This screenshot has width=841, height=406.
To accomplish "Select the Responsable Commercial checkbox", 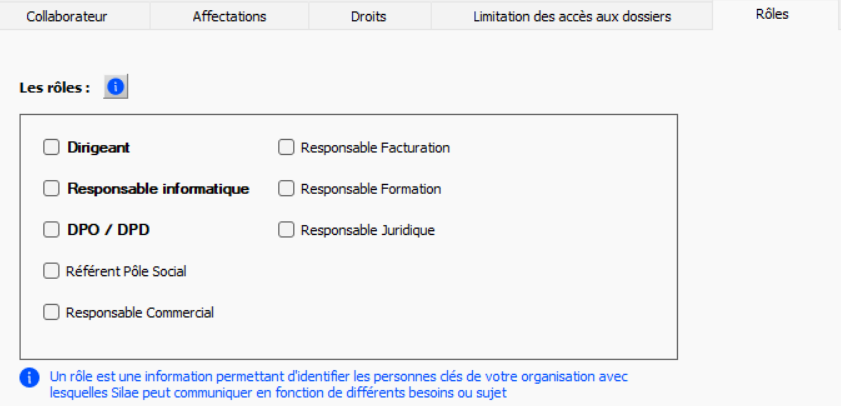I will (x=51, y=312).
